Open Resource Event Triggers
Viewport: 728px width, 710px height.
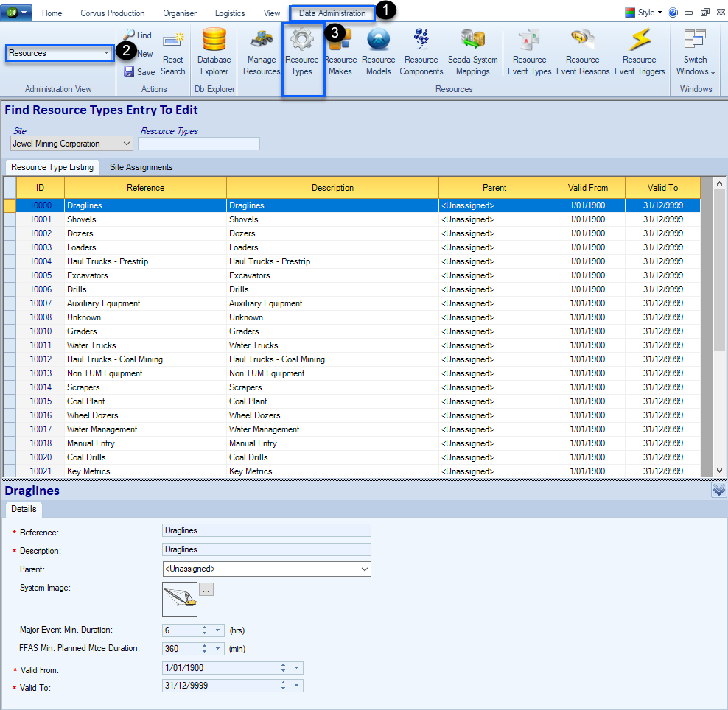coord(640,51)
